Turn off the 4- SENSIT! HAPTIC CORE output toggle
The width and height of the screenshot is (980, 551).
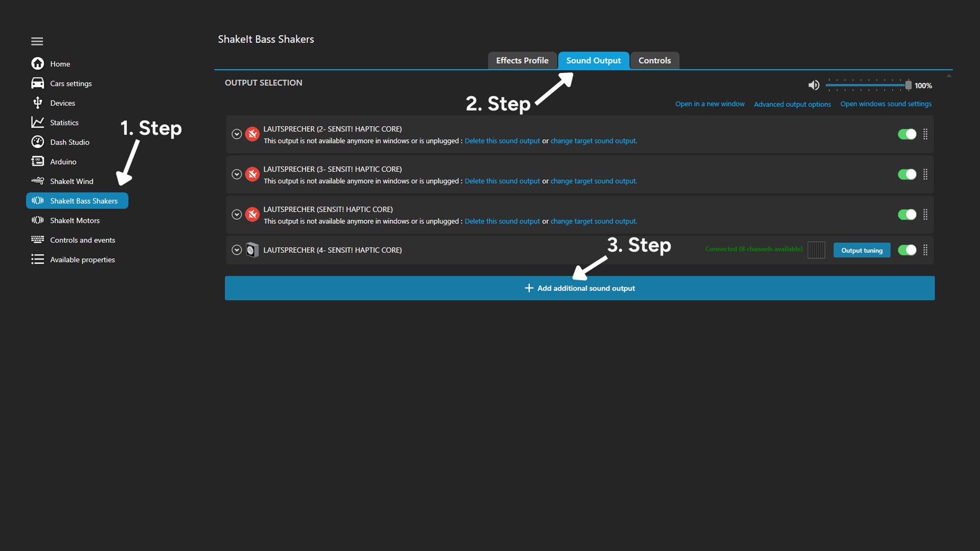tap(906, 250)
